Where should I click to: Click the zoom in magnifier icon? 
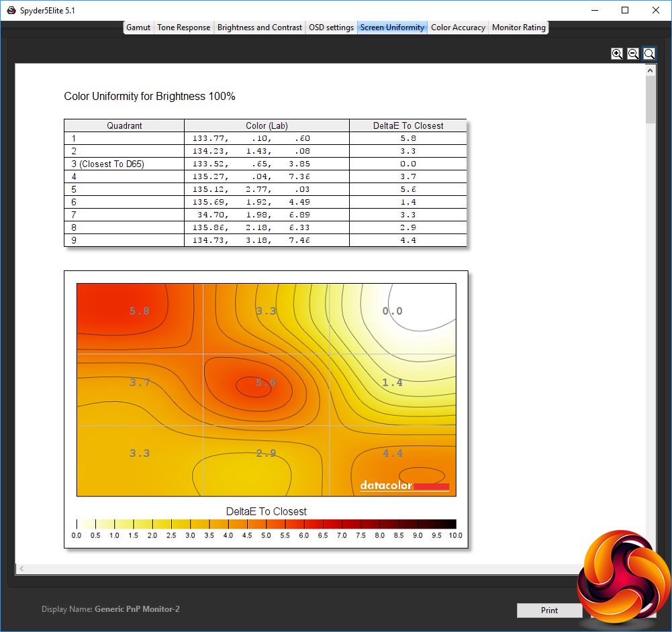(x=617, y=54)
